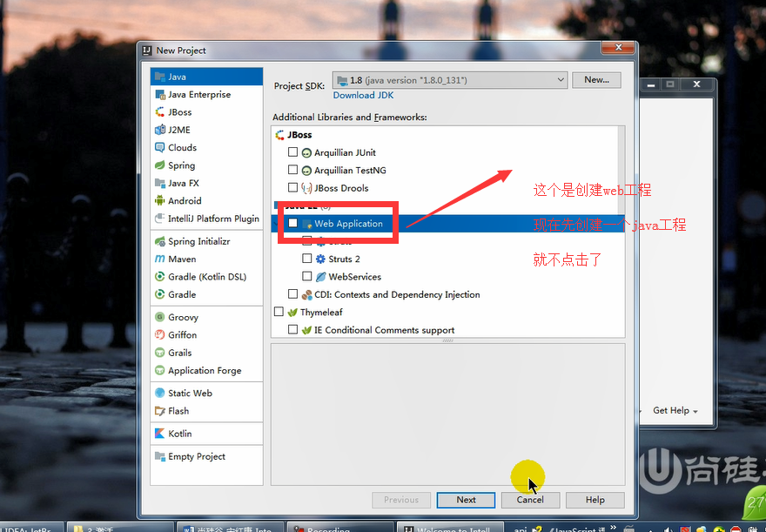
Task: Enable Struts 2 framework checkbox
Action: [x=306, y=258]
